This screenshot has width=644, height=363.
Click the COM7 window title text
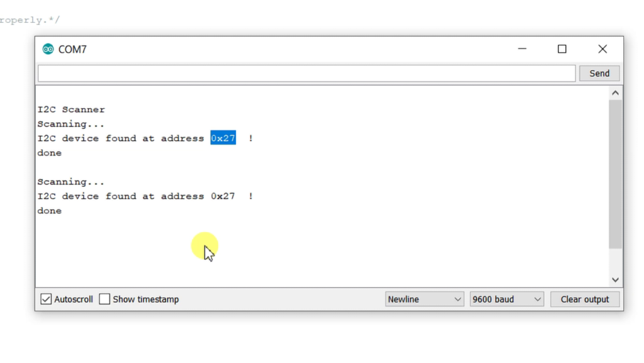(72, 49)
